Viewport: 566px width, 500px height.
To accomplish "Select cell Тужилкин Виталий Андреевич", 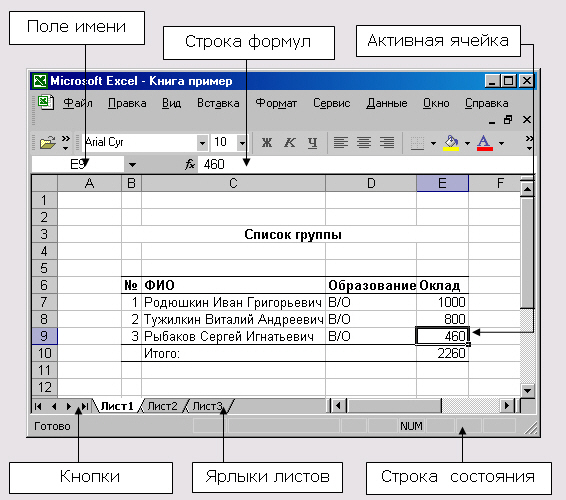I will (x=234, y=319).
